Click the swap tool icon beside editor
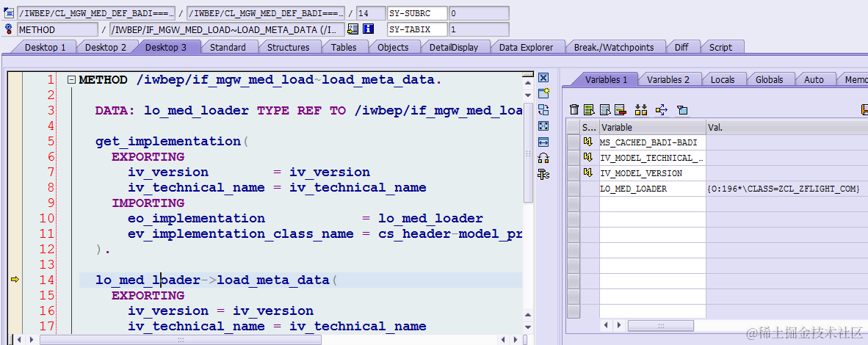The height and width of the screenshot is (345, 868). 543,109
